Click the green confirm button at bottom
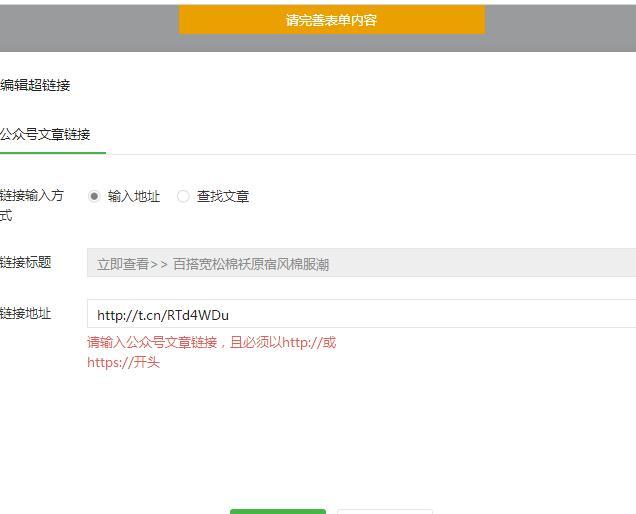 (278, 511)
